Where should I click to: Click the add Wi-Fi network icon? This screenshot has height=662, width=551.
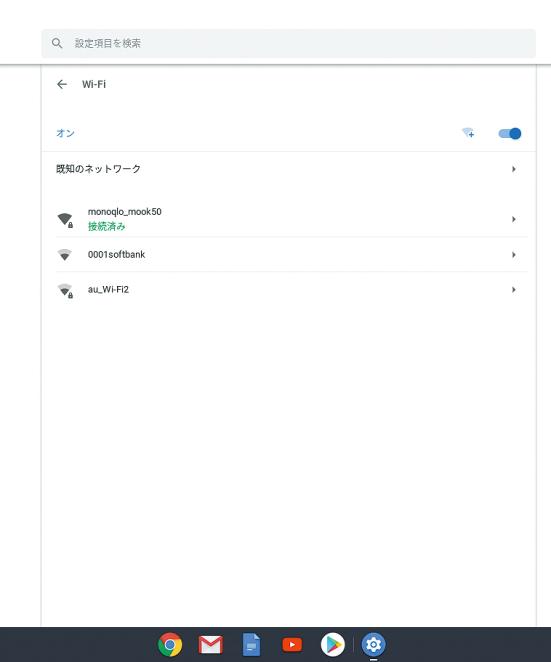coord(468,133)
